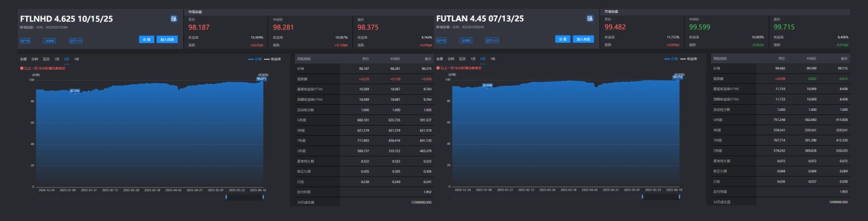The width and height of the screenshot is (868, 221).
Task: Click 加入自选 button for FUTLAN bond
Action: click(x=583, y=39)
